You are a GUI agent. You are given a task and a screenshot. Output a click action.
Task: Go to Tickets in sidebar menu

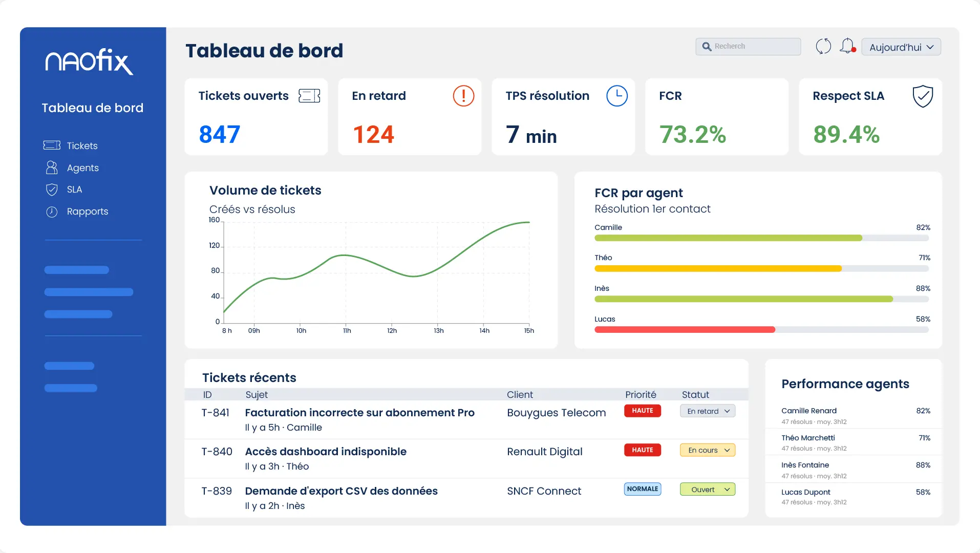coord(82,146)
